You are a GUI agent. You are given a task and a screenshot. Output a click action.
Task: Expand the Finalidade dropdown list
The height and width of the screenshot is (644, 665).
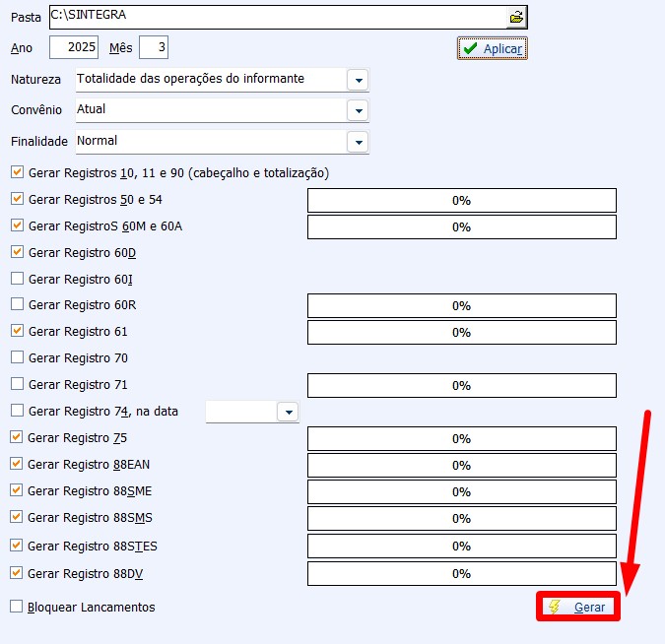pos(358,142)
